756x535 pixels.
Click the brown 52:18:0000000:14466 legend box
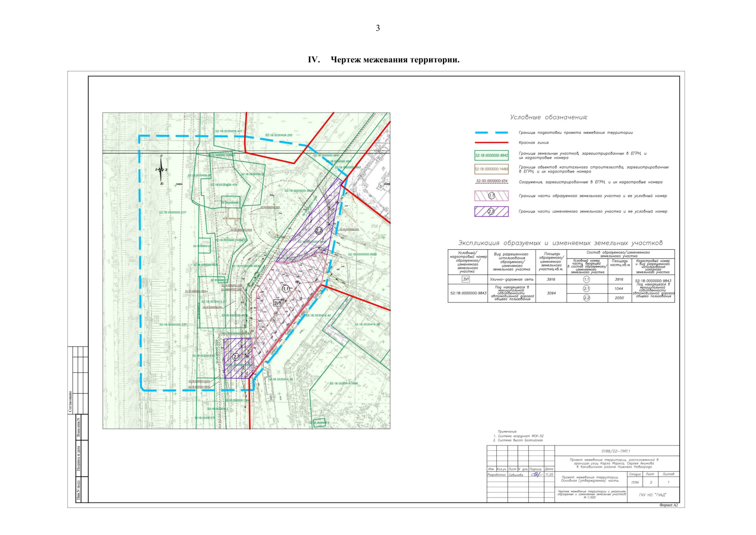(491, 169)
